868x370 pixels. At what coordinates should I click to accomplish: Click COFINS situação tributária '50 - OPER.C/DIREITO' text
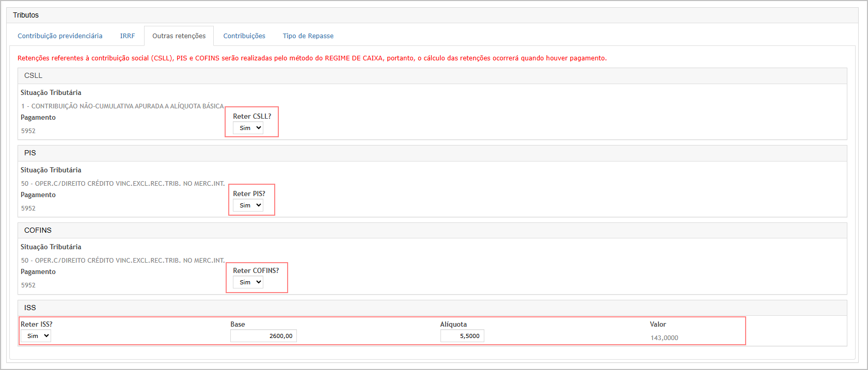(x=123, y=261)
